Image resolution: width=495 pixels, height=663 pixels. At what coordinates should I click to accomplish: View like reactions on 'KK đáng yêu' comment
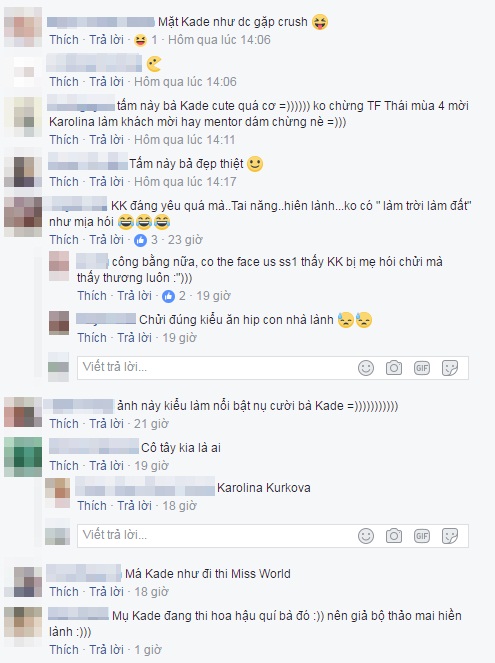[145, 240]
